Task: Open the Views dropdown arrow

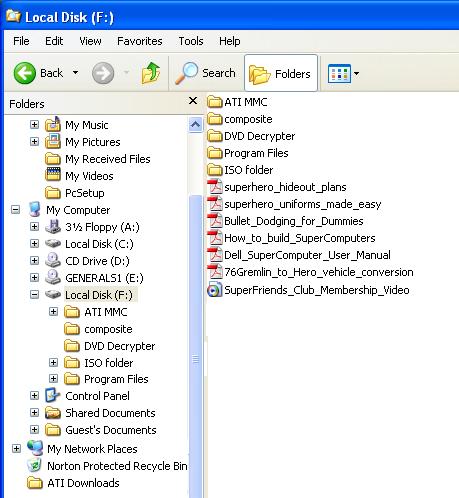Action: (x=357, y=73)
